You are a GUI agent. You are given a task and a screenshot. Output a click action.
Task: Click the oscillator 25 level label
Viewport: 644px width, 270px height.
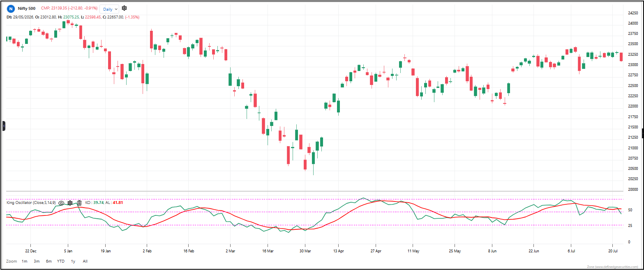pyautogui.click(x=630, y=226)
